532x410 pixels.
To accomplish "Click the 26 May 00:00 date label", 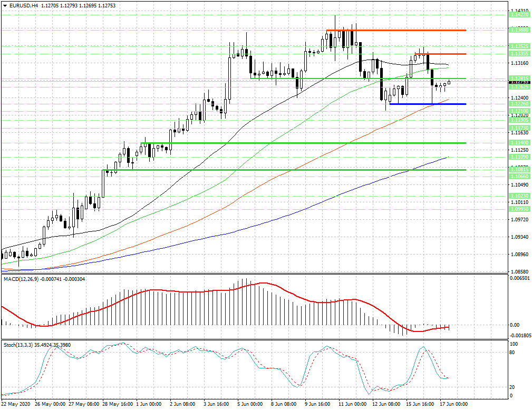I will (50, 404).
